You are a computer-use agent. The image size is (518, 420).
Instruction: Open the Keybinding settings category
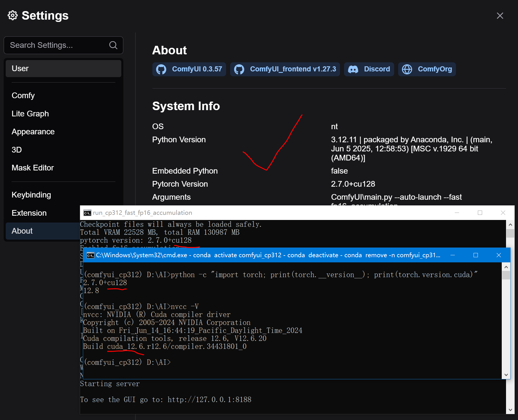63,195
